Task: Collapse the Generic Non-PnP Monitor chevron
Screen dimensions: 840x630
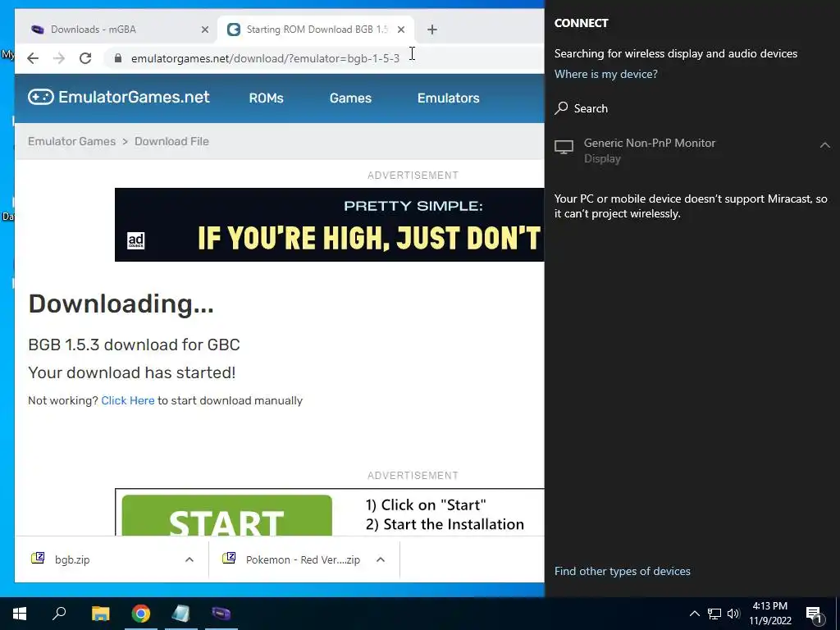Action: pyautogui.click(x=825, y=145)
